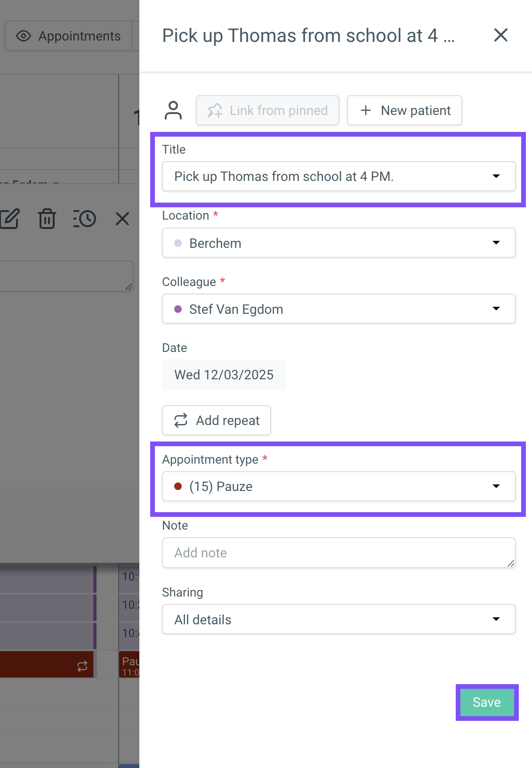
Task: Open the date field Wed 12/03/2025
Action: point(224,375)
